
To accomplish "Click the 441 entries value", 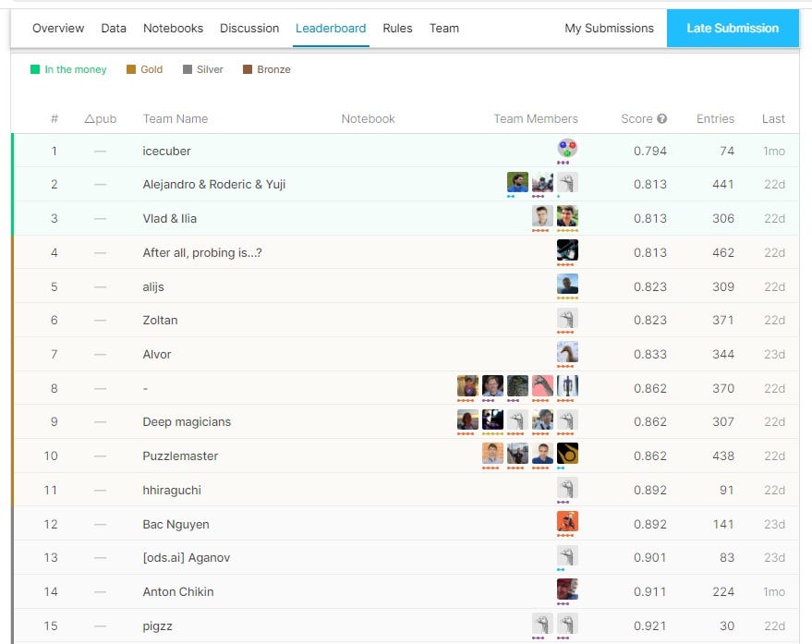I will point(723,185).
